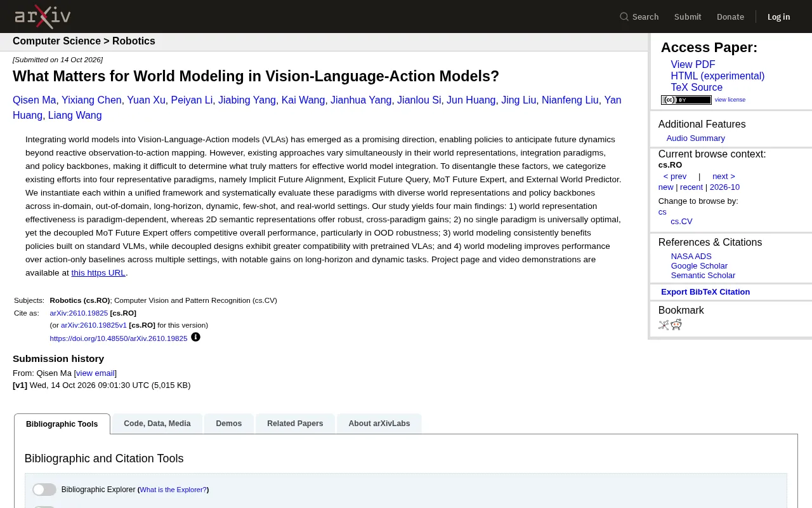Click the Submit link in the header

point(688,17)
